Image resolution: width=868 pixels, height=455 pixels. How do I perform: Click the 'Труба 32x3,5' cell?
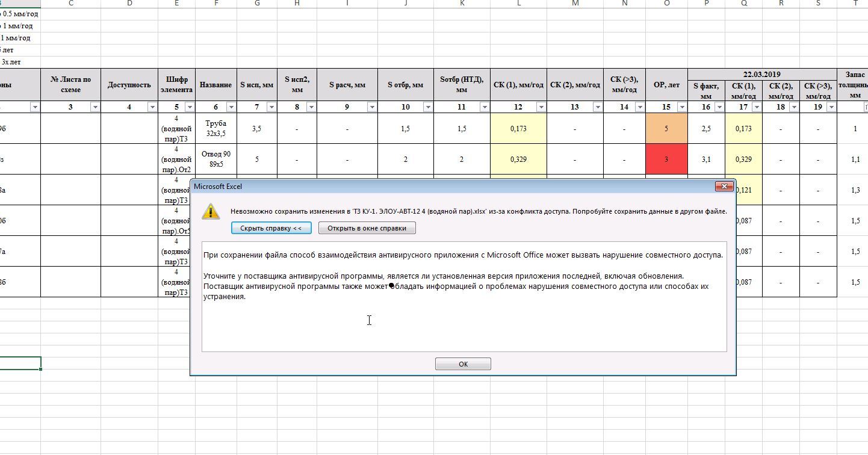click(x=215, y=129)
